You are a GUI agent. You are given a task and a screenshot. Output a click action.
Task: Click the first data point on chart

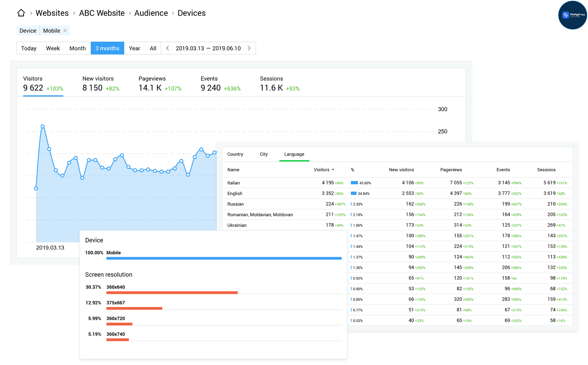pyautogui.click(x=36, y=188)
